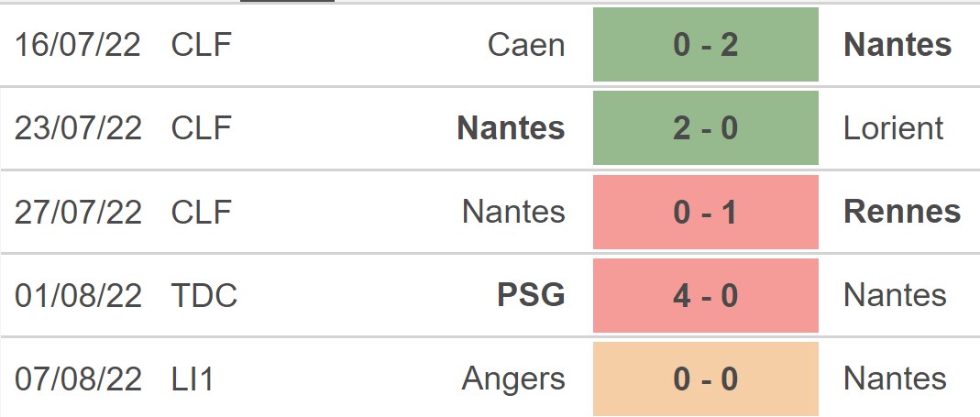Select Nantes in the PSG match row
The image size is (980, 417).
coord(895,295)
